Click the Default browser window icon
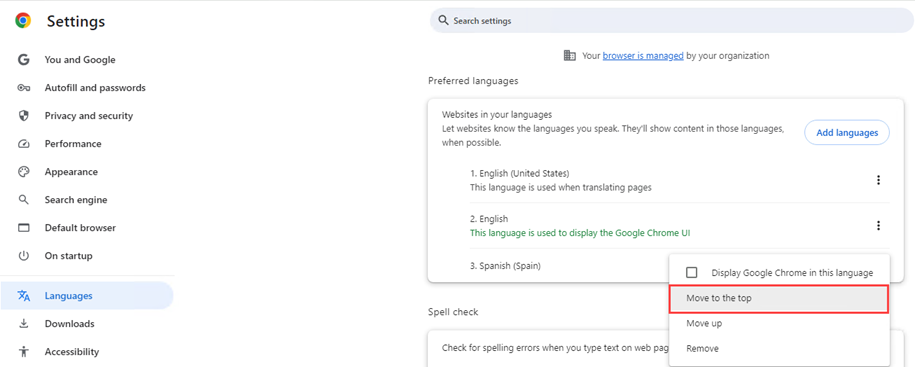Viewport: 915px width, 367px height. (x=23, y=228)
